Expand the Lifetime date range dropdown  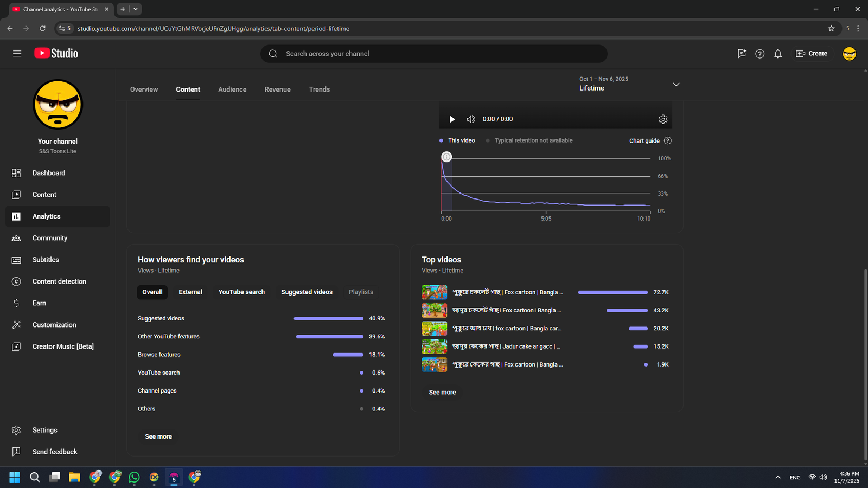(676, 85)
